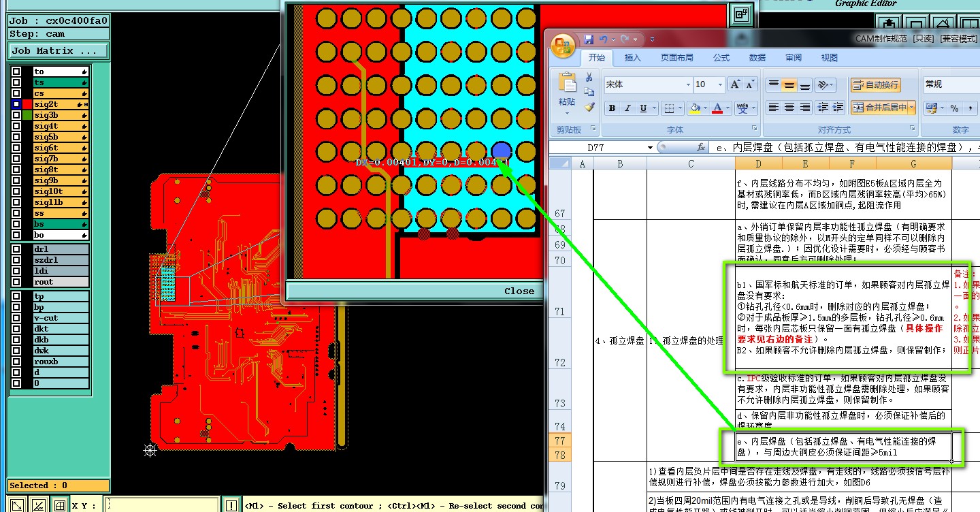The height and width of the screenshot is (512, 980).
Task: Switch to the 视图 ribbon tab
Action: (x=829, y=58)
